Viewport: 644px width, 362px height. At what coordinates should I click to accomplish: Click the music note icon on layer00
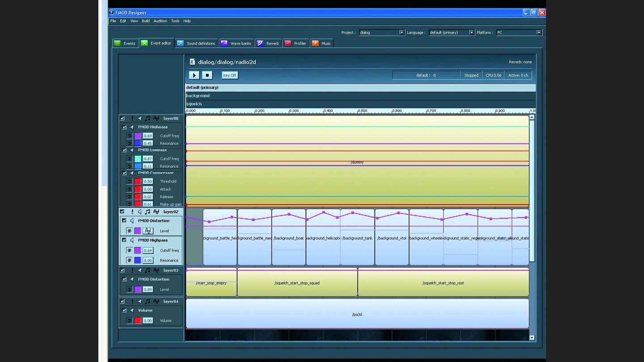(148, 118)
